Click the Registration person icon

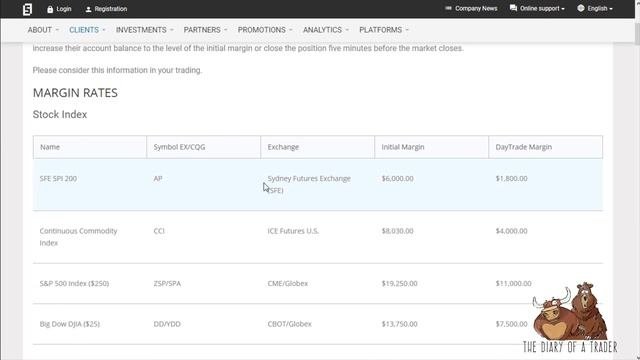coord(88,9)
